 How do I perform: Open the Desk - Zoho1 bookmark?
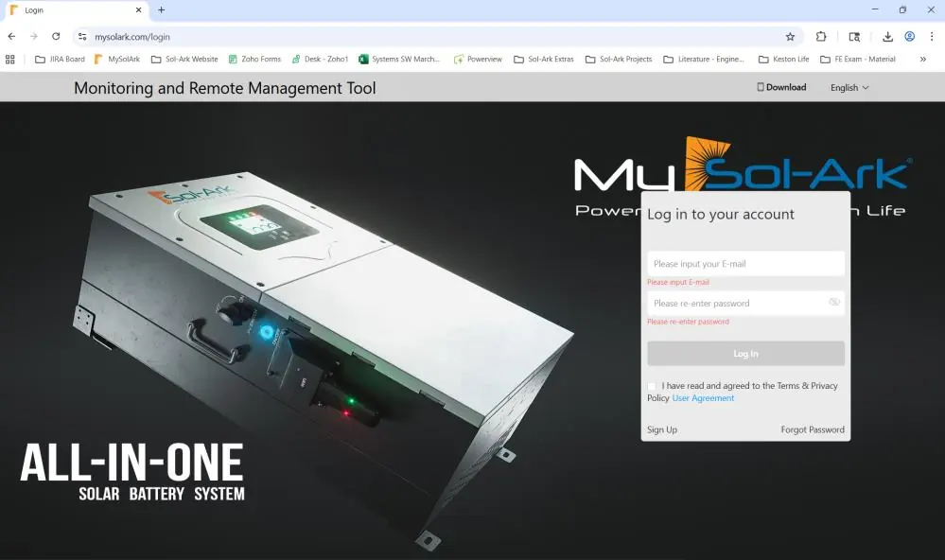[x=320, y=59]
